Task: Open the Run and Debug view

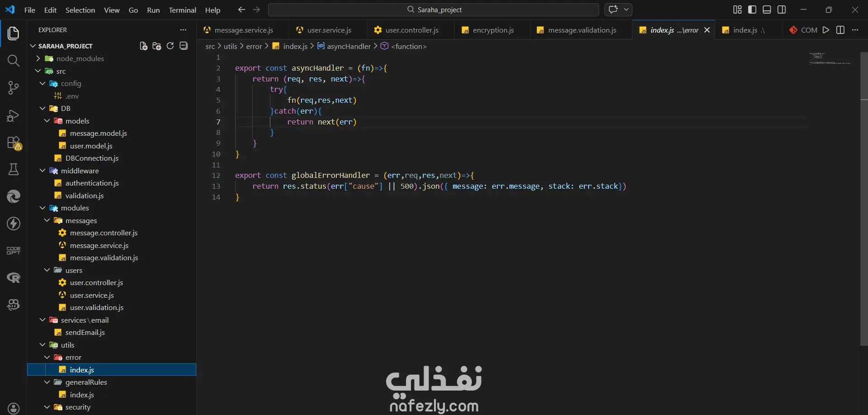Action: pos(14,115)
